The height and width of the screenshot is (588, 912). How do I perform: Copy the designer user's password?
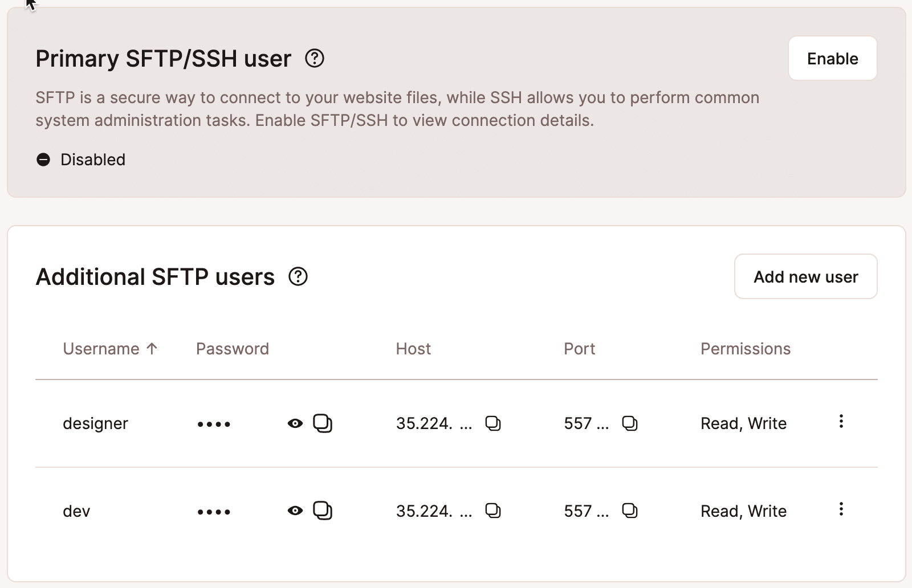pos(323,423)
